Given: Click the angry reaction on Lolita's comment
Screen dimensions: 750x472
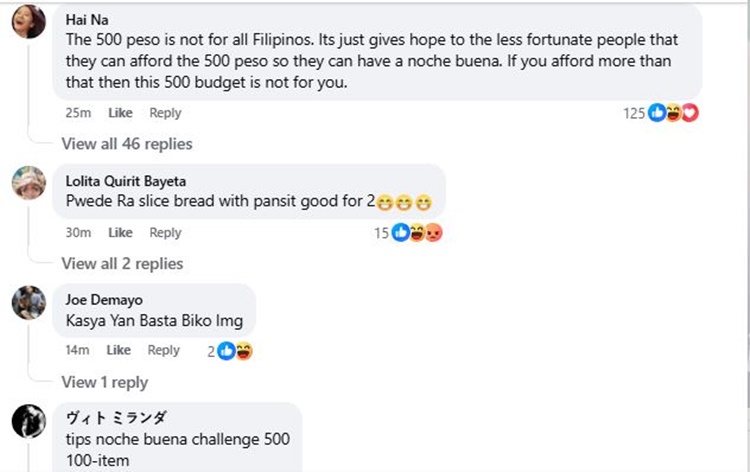Looking at the screenshot, I should 433,232.
